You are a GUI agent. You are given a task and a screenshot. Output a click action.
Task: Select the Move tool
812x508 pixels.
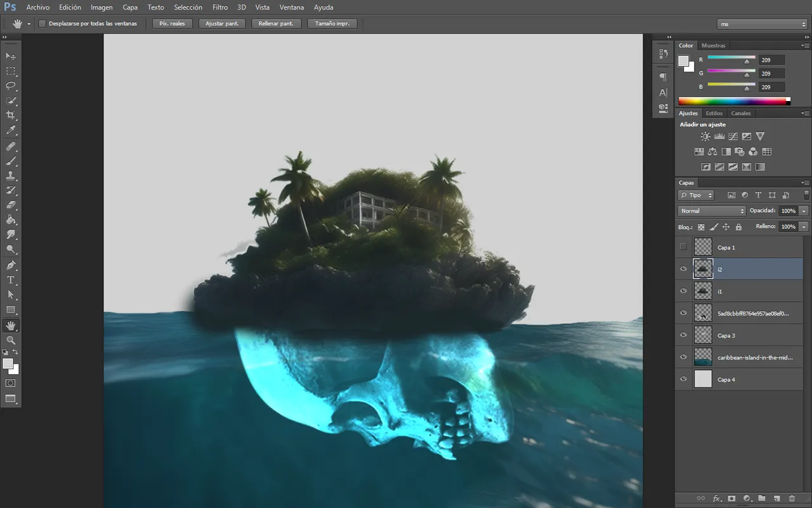coord(11,56)
